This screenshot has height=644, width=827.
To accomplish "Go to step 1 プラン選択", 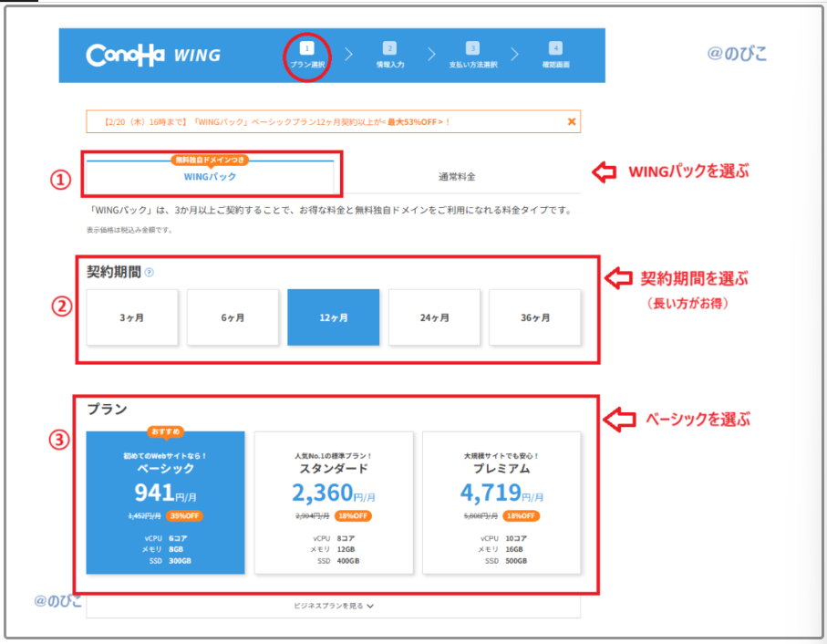I will click(x=307, y=56).
